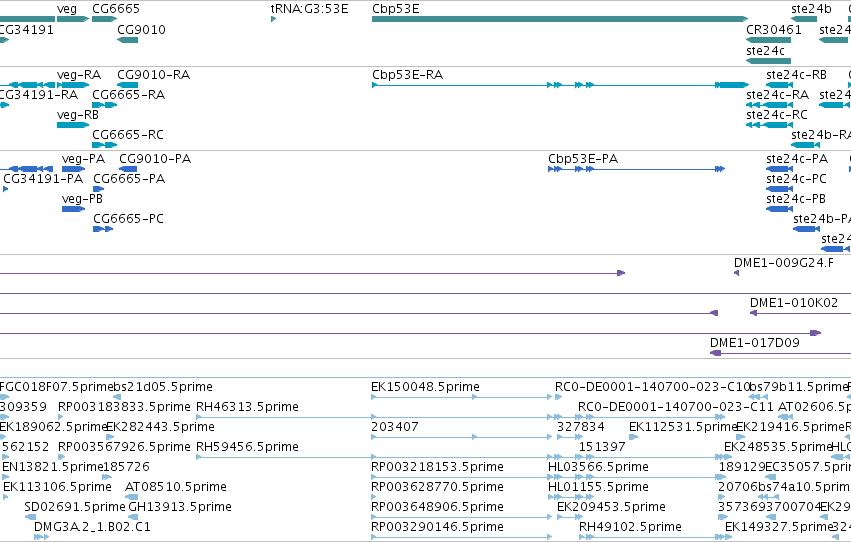This screenshot has width=851, height=542.
Task: Click the 327834 EST label
Action: 581,426
